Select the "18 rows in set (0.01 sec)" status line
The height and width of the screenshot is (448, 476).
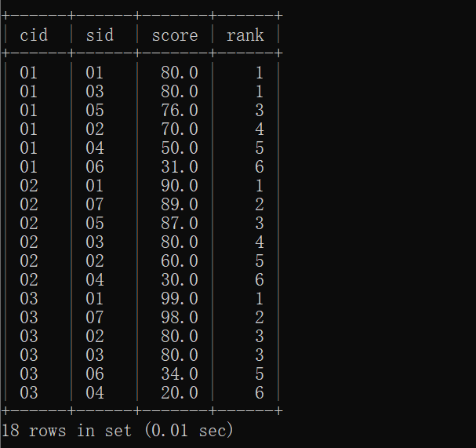[x=117, y=431]
